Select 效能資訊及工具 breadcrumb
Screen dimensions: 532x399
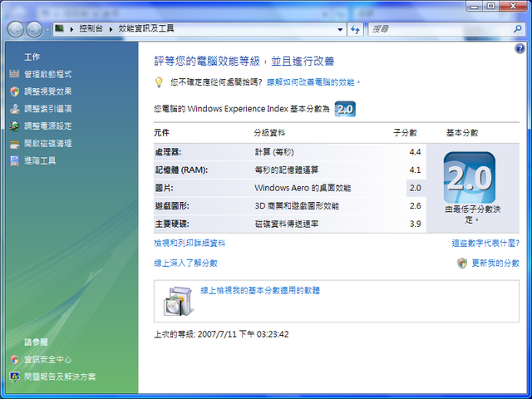point(146,29)
